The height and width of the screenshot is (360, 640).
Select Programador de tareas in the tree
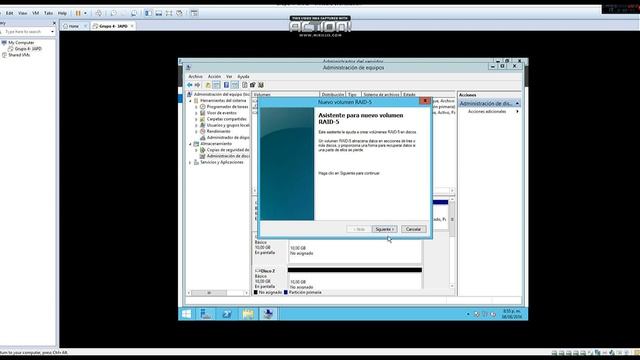tap(227, 107)
